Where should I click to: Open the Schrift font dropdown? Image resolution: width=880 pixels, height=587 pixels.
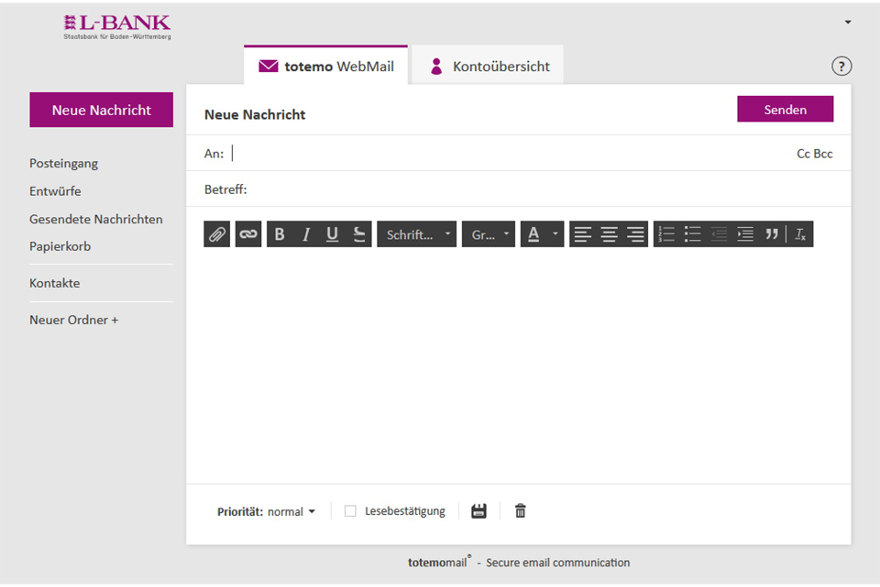tap(416, 234)
